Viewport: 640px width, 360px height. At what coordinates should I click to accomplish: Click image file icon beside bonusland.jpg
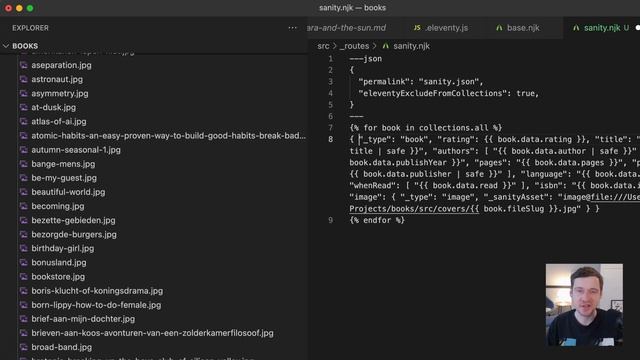[24, 263]
